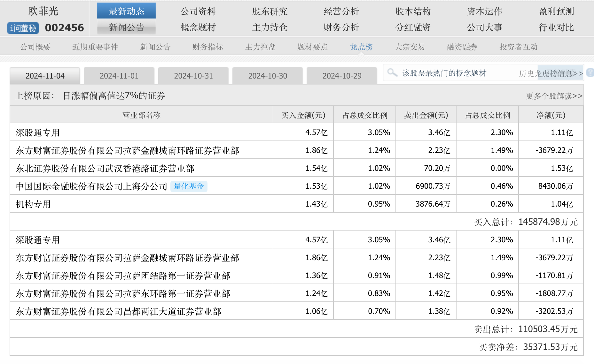Click the 量化基金 tag
Image resolution: width=594 pixels, height=364 pixels.
click(189, 186)
